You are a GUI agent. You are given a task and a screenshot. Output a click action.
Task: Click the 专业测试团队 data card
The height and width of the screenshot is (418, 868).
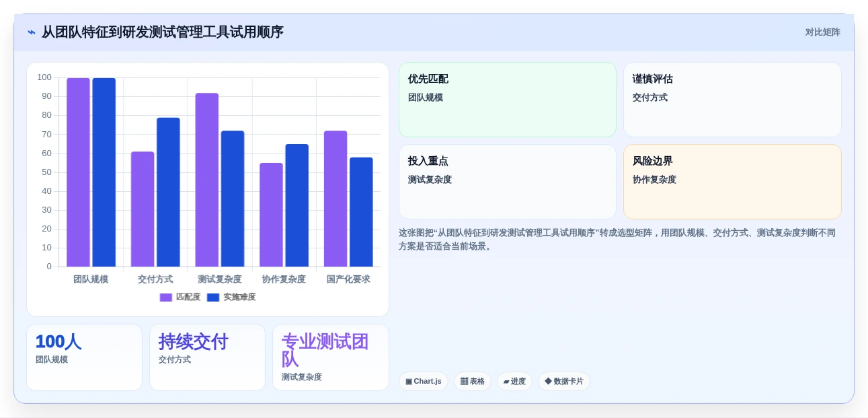331,357
